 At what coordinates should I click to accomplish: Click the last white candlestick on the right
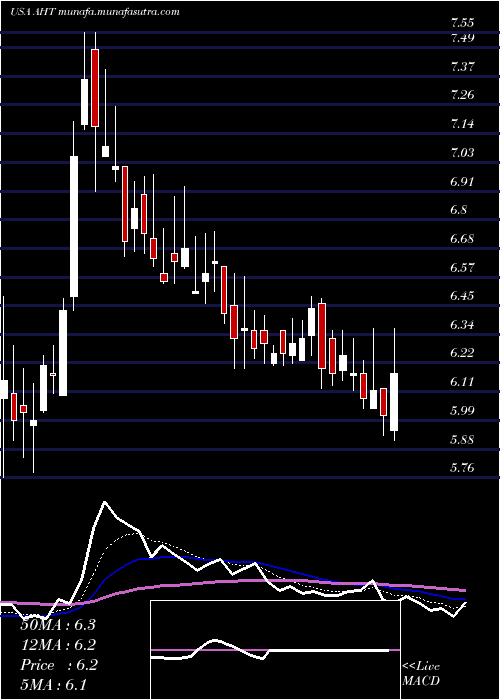tap(394, 402)
